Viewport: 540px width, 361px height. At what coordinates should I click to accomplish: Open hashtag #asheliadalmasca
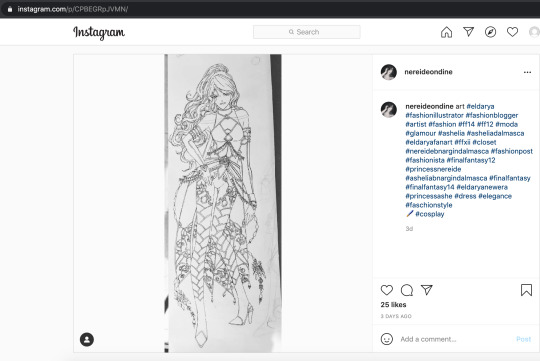[x=495, y=133]
